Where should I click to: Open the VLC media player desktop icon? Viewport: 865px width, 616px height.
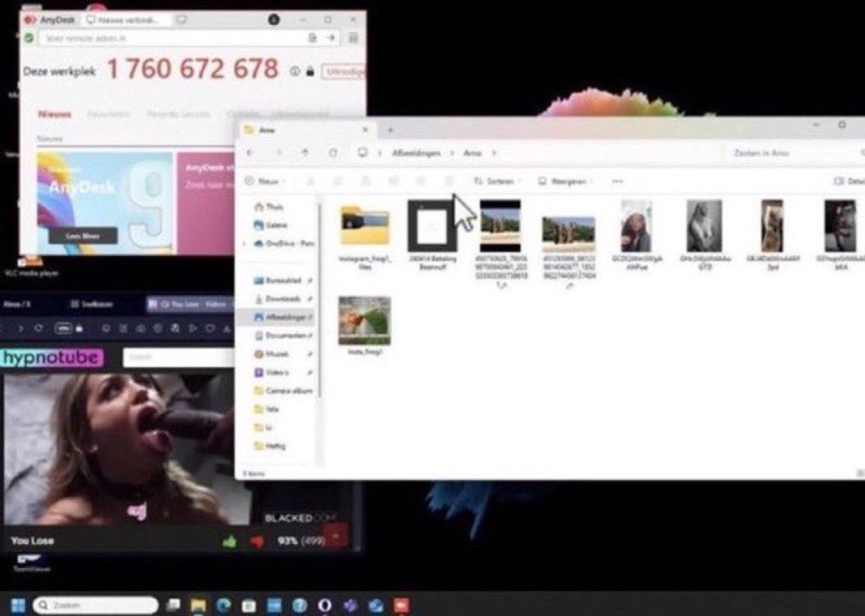(x=32, y=265)
